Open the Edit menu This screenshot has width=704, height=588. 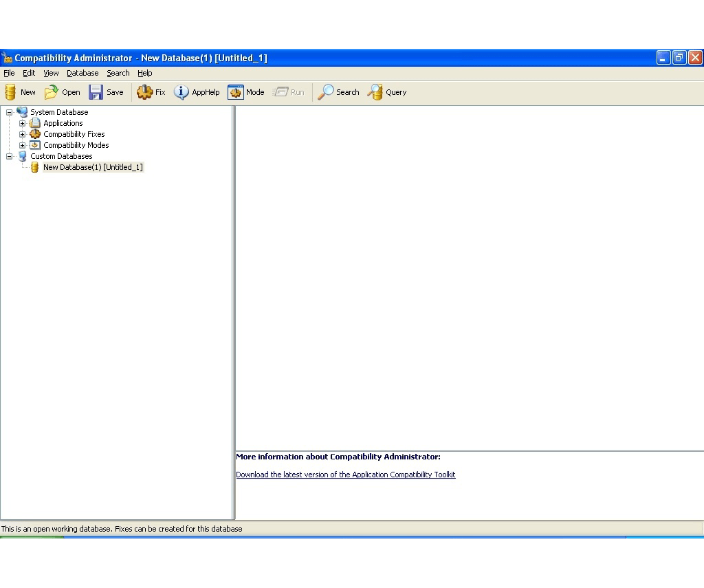coord(29,73)
